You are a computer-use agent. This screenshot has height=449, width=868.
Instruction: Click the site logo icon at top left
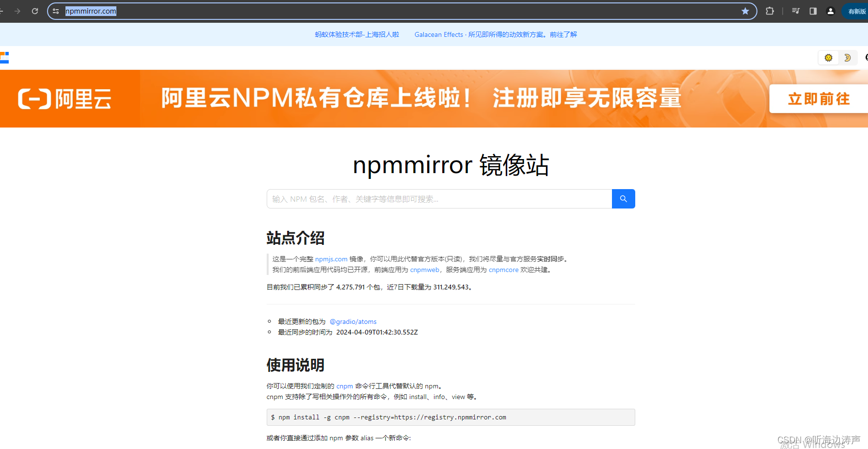point(4,58)
